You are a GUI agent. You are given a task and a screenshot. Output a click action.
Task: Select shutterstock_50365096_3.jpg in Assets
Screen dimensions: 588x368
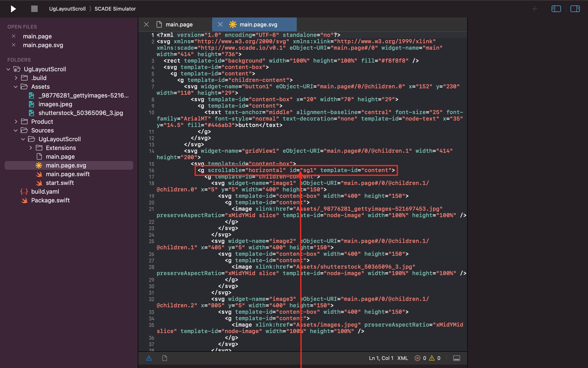tap(81, 113)
